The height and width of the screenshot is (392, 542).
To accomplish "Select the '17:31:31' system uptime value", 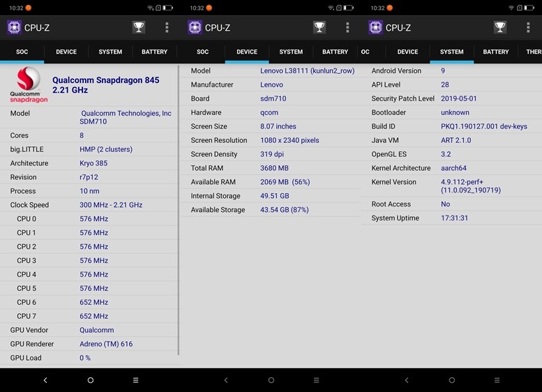I will click(x=455, y=218).
